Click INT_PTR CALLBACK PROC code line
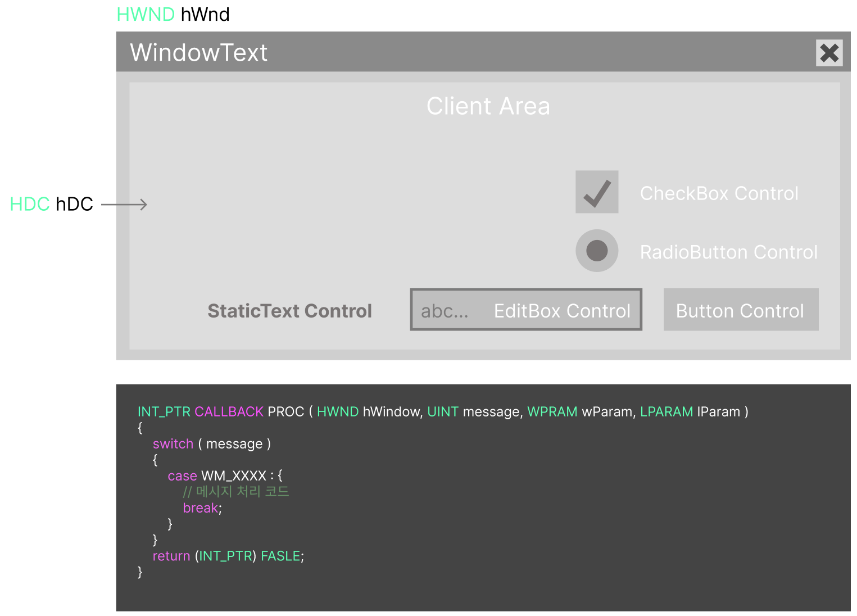Viewport: 857px width, 616px height. [x=443, y=412]
